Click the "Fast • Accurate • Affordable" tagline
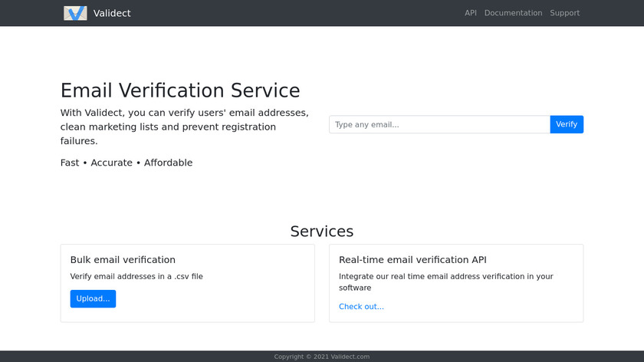Image resolution: width=644 pixels, height=362 pixels. 127,163
